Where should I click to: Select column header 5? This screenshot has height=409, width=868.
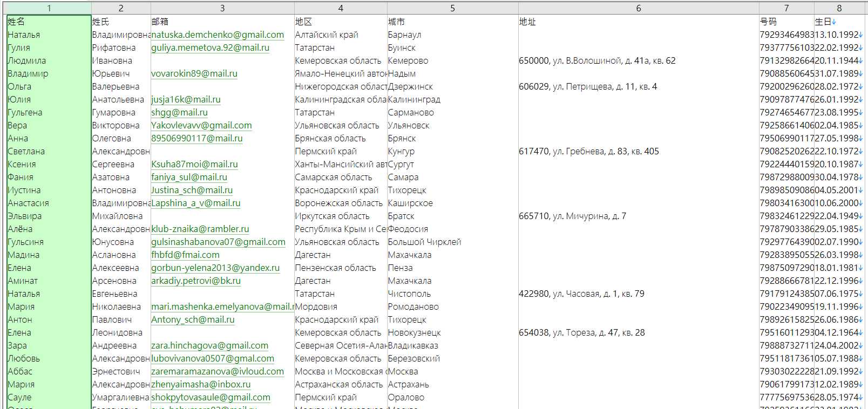point(452,8)
